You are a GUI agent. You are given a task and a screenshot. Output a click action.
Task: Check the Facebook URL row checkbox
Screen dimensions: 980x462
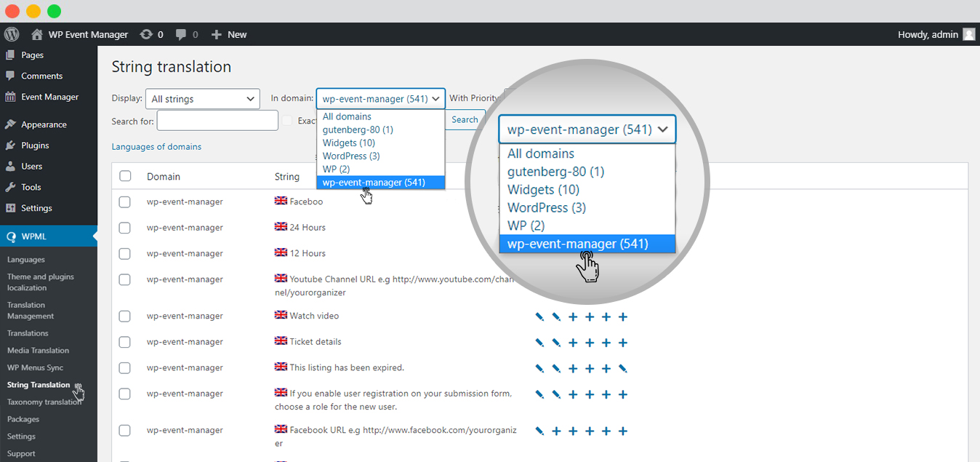(125, 430)
